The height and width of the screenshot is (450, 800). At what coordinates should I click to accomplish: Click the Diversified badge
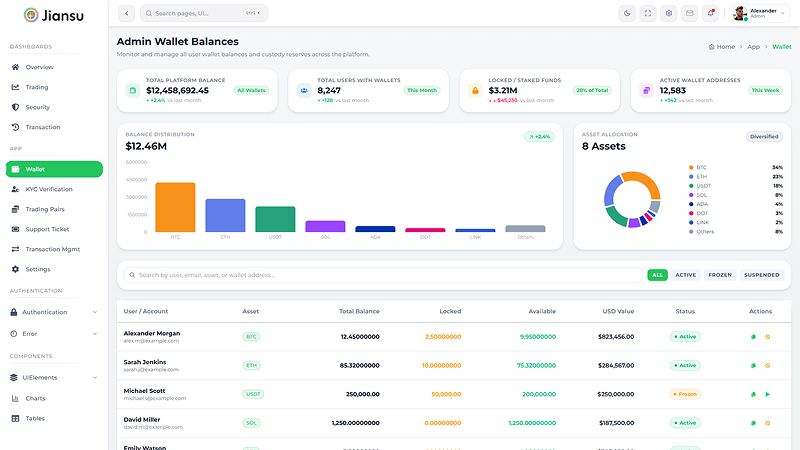pyautogui.click(x=764, y=137)
